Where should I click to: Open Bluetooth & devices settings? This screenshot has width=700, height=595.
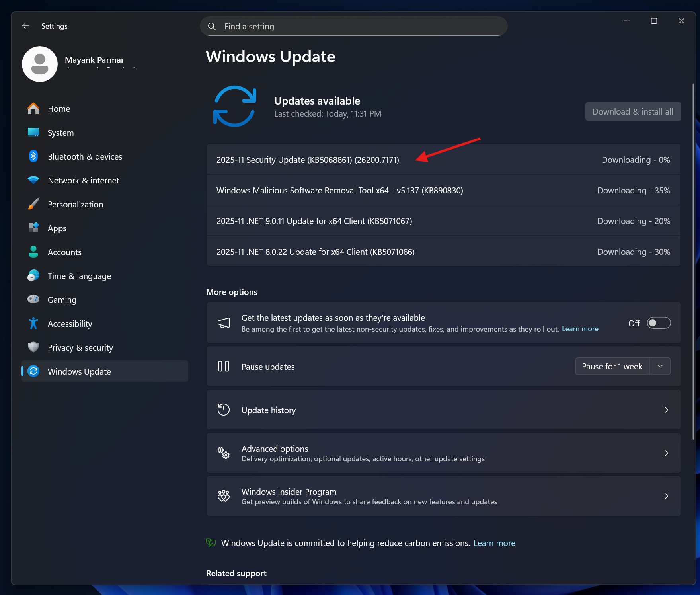coord(85,156)
